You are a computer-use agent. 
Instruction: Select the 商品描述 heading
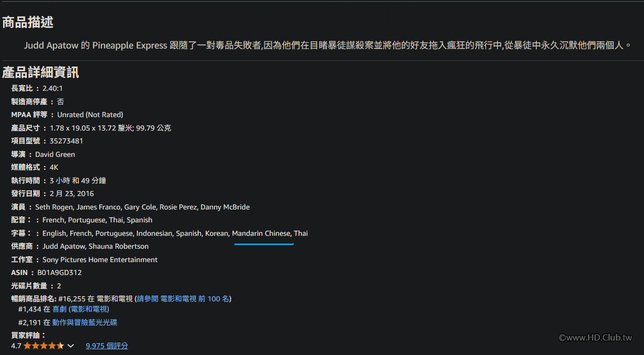28,22
